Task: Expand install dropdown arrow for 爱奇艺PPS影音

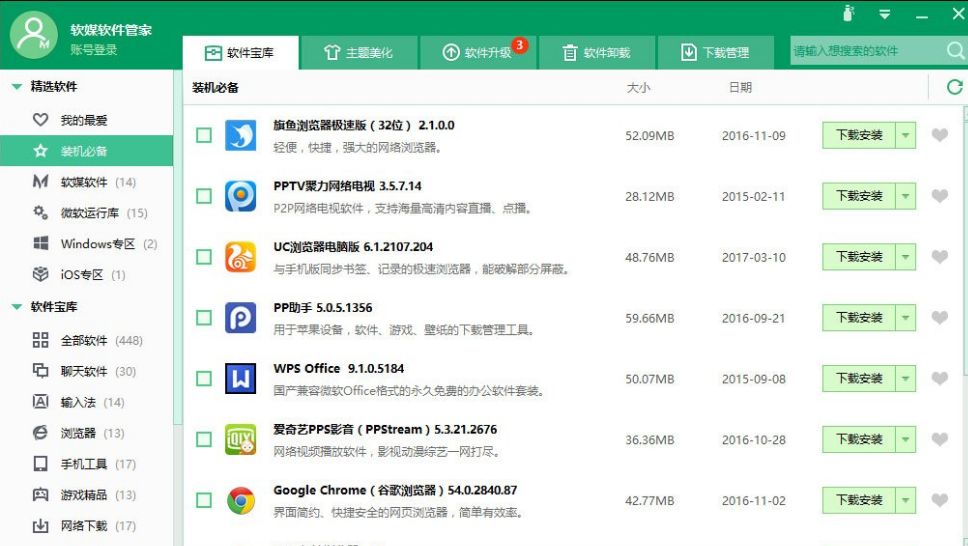Action: pyautogui.click(x=905, y=439)
